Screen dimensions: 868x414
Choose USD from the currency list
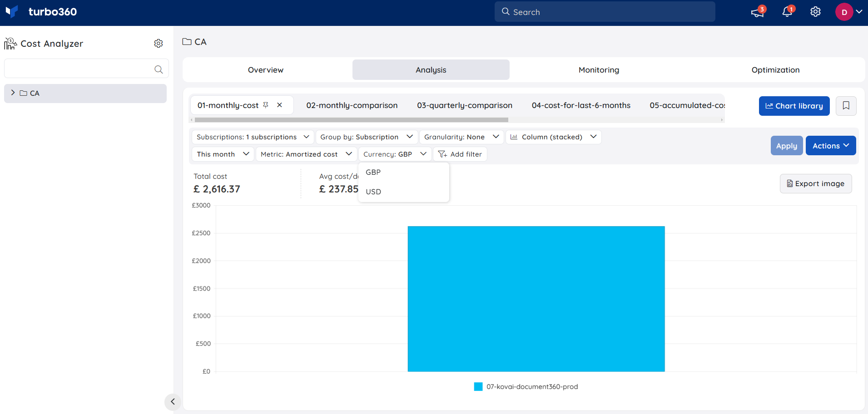pyautogui.click(x=403, y=192)
